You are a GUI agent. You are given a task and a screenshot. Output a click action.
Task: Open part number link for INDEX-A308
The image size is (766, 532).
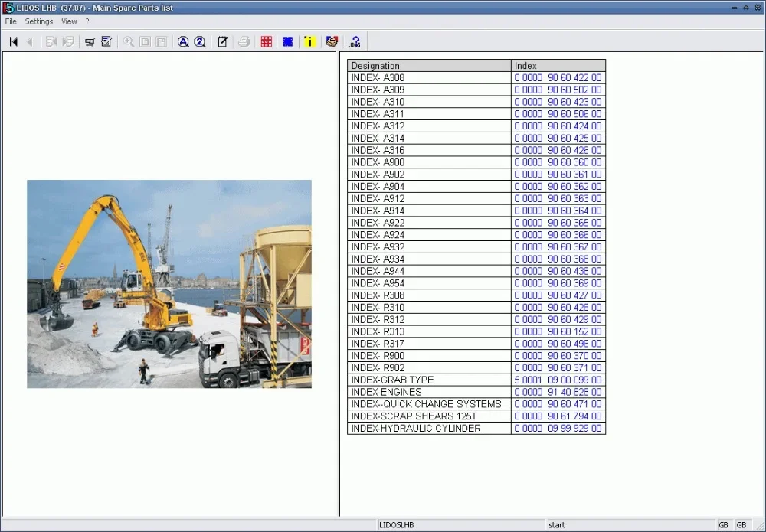(x=558, y=77)
